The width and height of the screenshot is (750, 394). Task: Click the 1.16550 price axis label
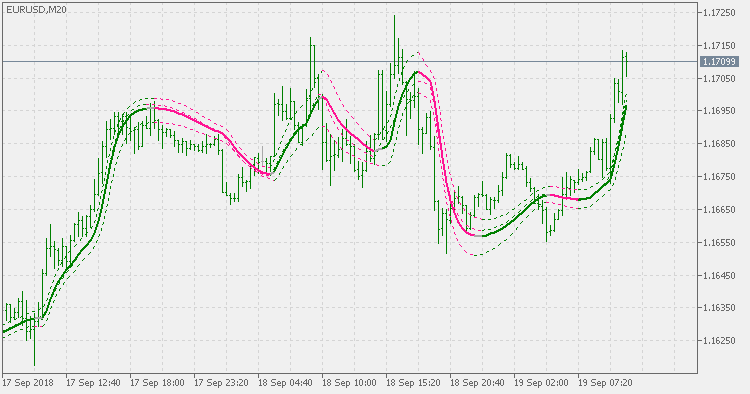719,242
